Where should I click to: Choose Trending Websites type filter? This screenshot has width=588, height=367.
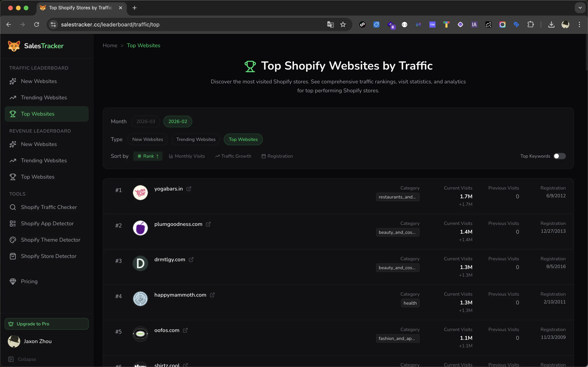pyautogui.click(x=196, y=139)
